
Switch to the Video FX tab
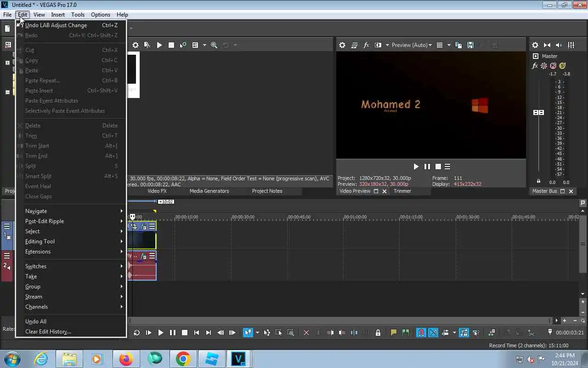click(x=157, y=191)
